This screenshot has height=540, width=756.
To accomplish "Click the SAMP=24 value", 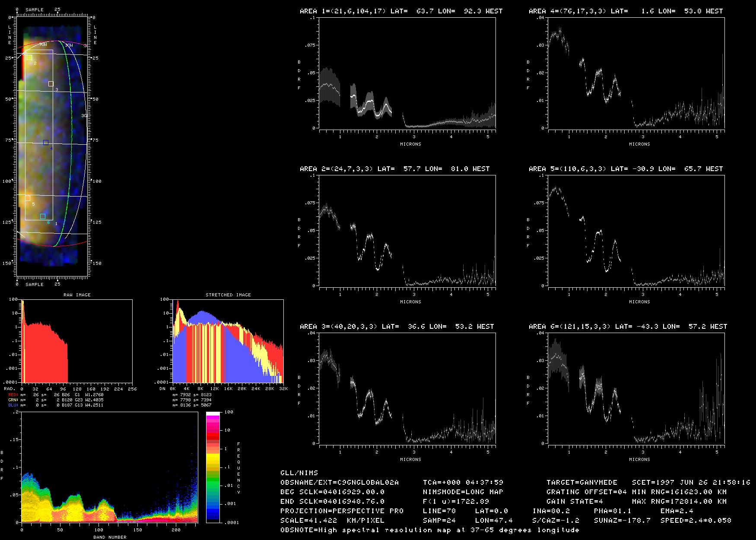I will 439,521.
